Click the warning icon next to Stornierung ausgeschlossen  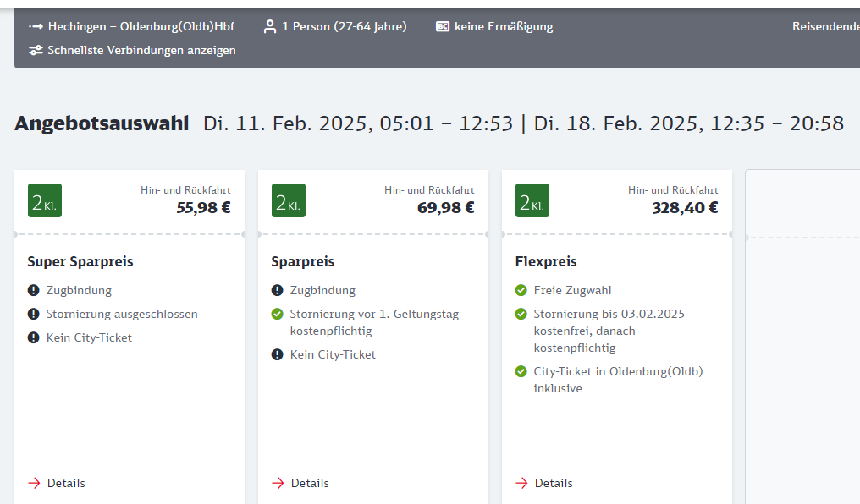pyautogui.click(x=34, y=315)
